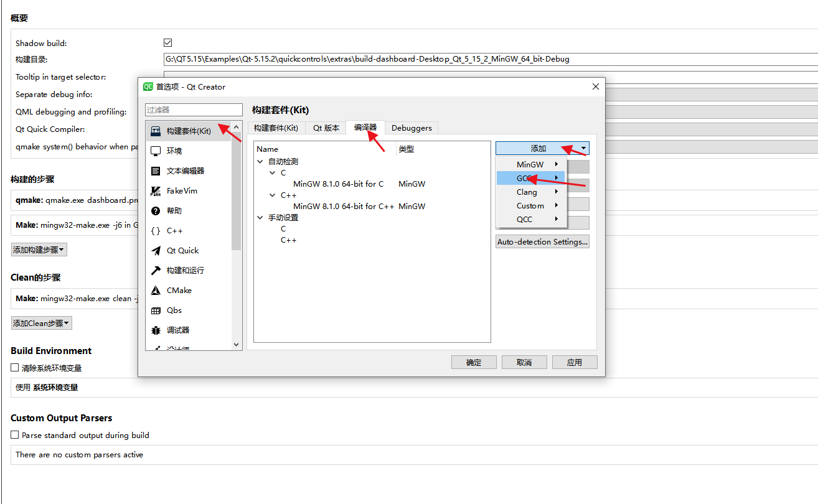Select the Kits icon in sidebar
818x504 pixels.
(x=156, y=131)
